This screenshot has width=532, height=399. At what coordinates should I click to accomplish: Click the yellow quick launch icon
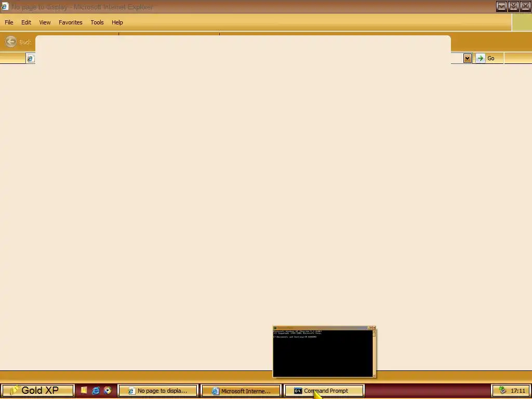(84, 391)
